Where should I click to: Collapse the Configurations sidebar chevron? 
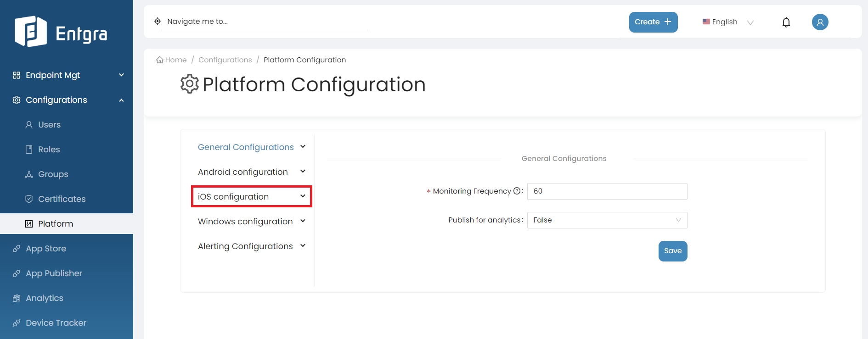121,100
